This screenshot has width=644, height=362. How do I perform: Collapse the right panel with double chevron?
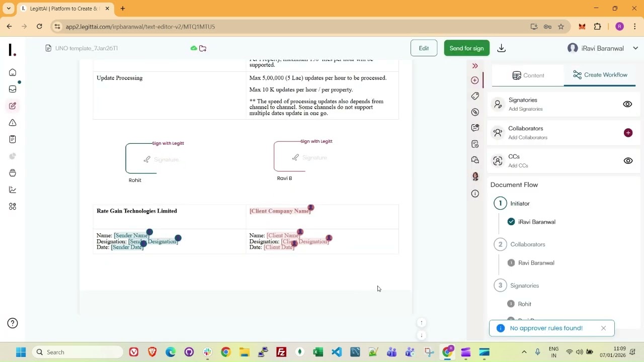click(475, 66)
